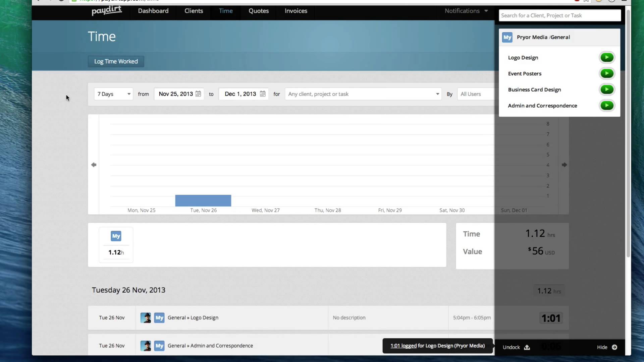644x362 pixels.
Task: Switch to the Time tab
Action: pyautogui.click(x=226, y=11)
